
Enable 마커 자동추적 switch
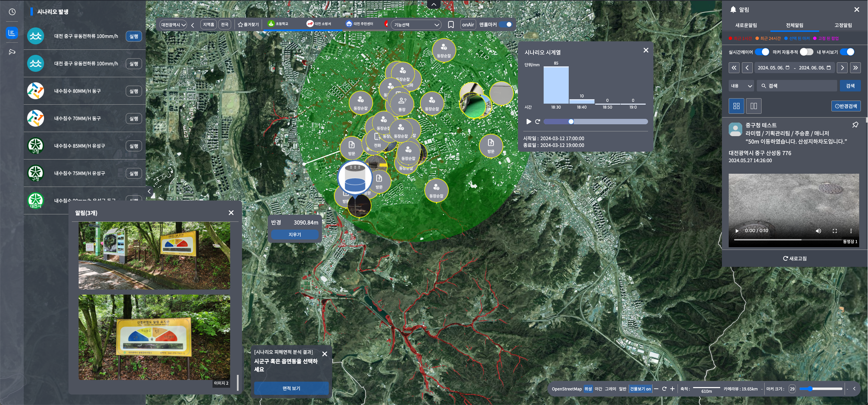[807, 52]
